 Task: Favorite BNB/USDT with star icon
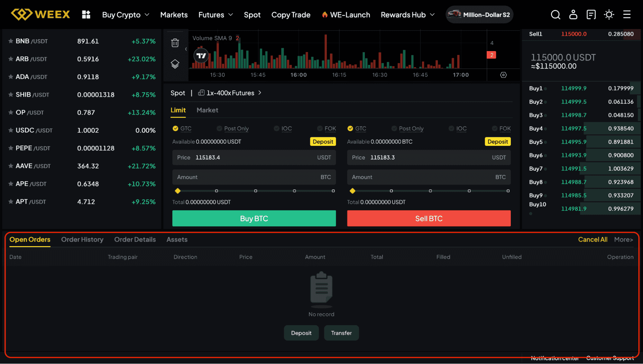coord(11,41)
